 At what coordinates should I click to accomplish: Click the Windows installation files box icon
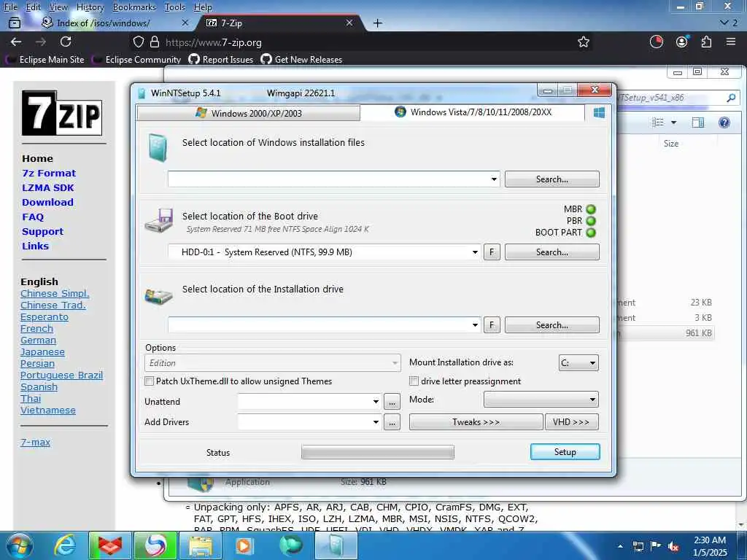coord(158,147)
